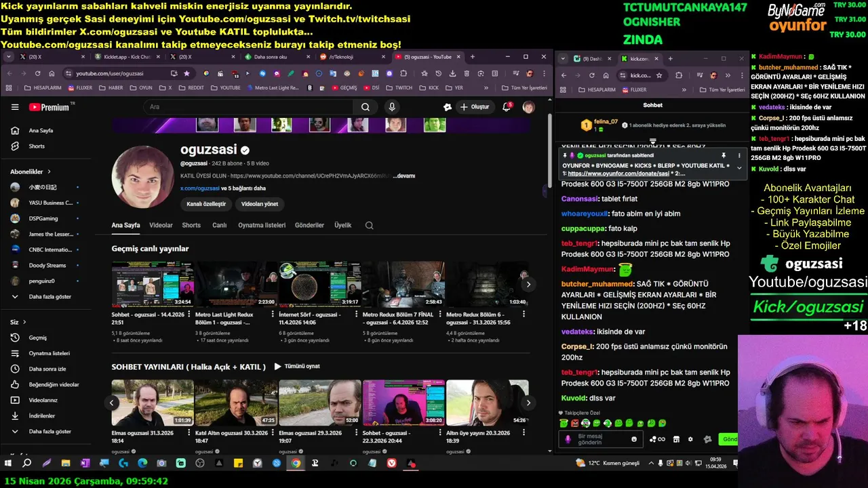The width and height of the screenshot is (868, 488).
Task: Bookmark the YouTube page with star icon
Action: point(186,73)
